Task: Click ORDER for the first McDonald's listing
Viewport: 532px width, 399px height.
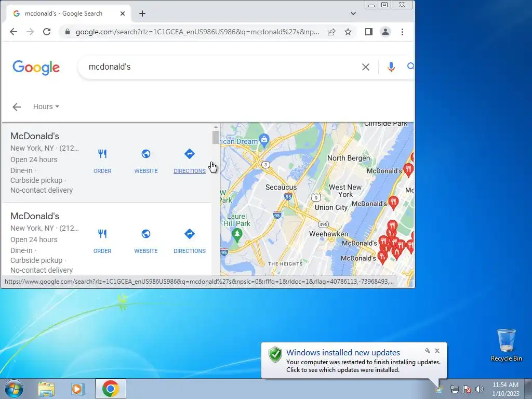Action: (102, 161)
